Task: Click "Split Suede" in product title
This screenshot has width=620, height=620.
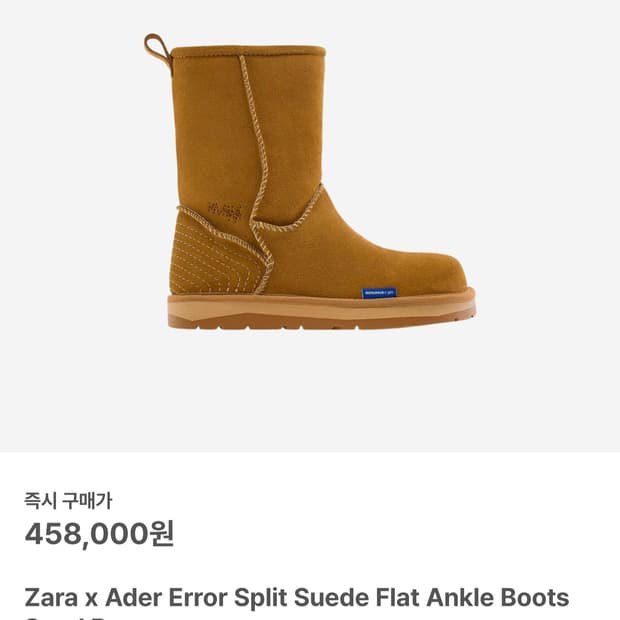Action: 301,597
